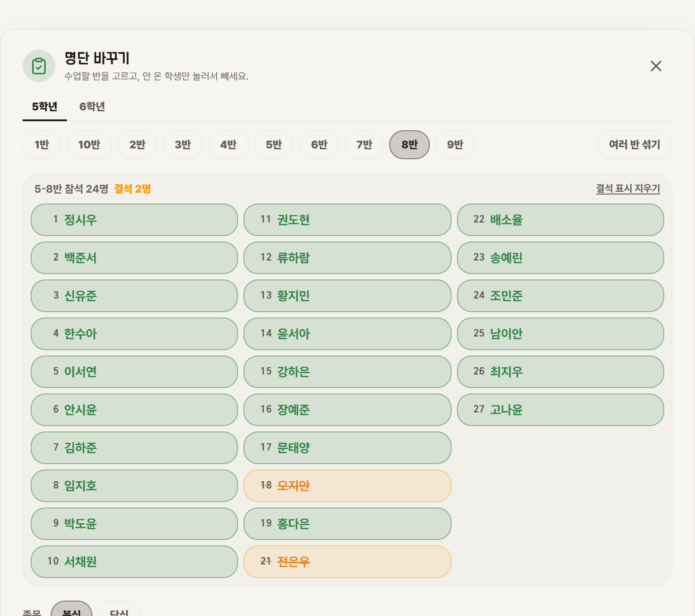Restore absent student 21 전은우
Viewport: 695px width, 616px height.
click(347, 562)
